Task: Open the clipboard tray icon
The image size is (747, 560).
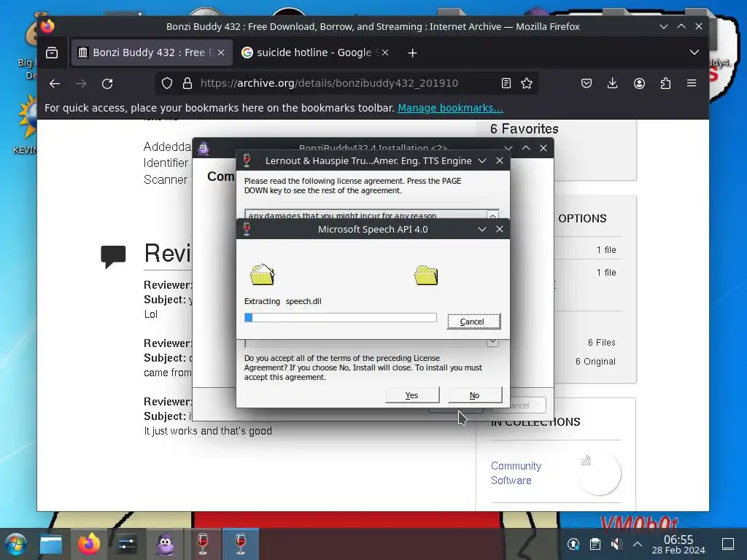Action: (x=595, y=544)
